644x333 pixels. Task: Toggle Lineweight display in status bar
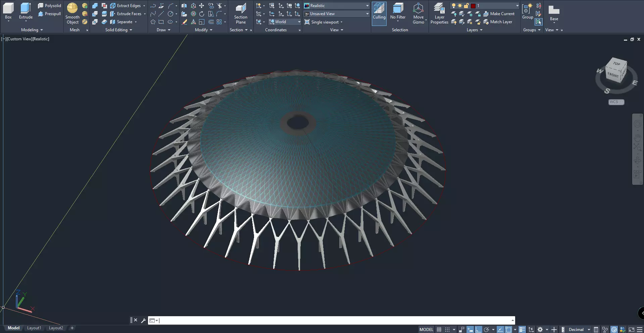click(522, 330)
